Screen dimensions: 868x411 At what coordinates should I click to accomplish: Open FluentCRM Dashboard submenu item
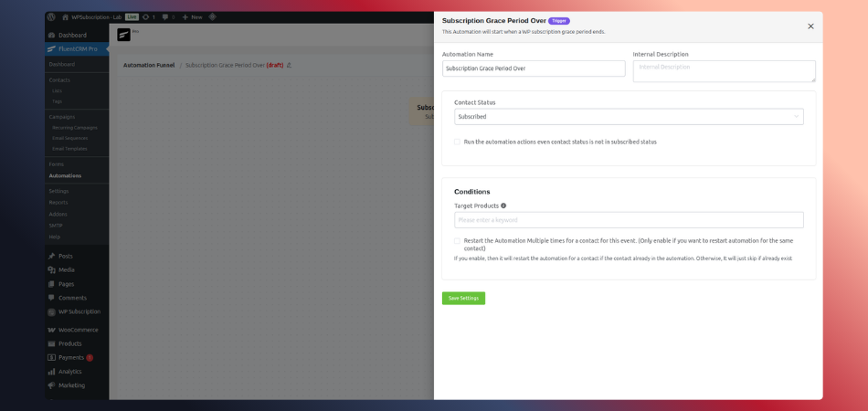point(62,65)
